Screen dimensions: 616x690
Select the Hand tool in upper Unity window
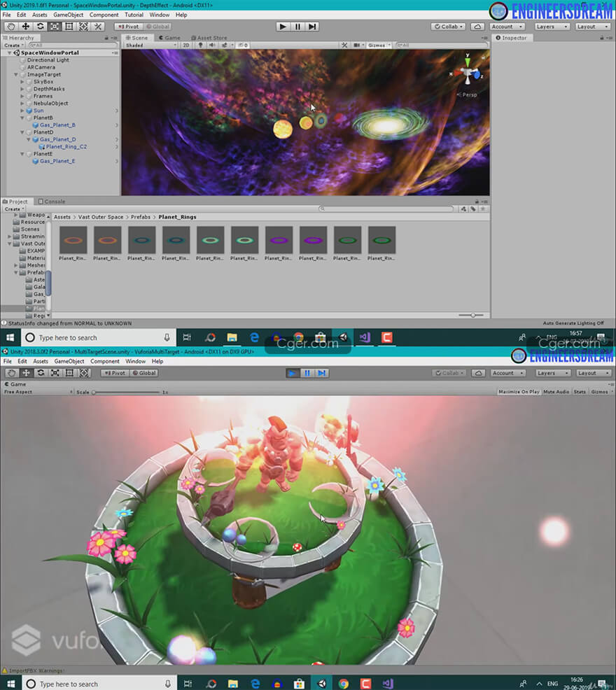11,27
